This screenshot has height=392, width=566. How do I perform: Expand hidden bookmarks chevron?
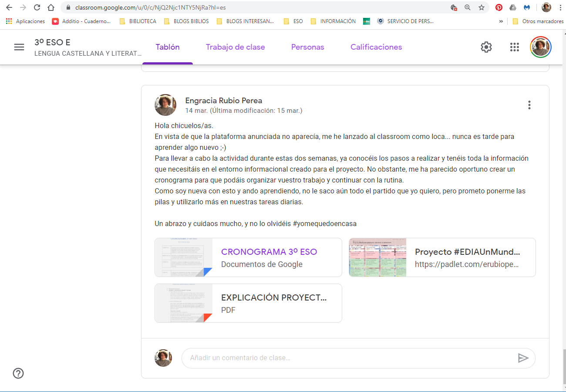(x=501, y=21)
